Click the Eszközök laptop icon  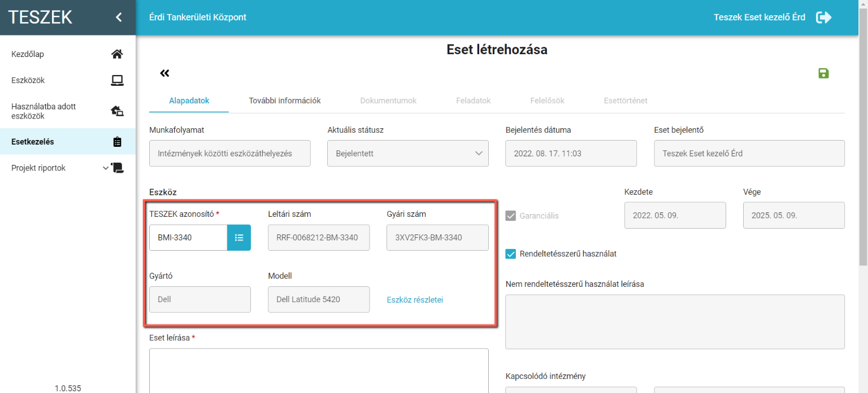(117, 80)
